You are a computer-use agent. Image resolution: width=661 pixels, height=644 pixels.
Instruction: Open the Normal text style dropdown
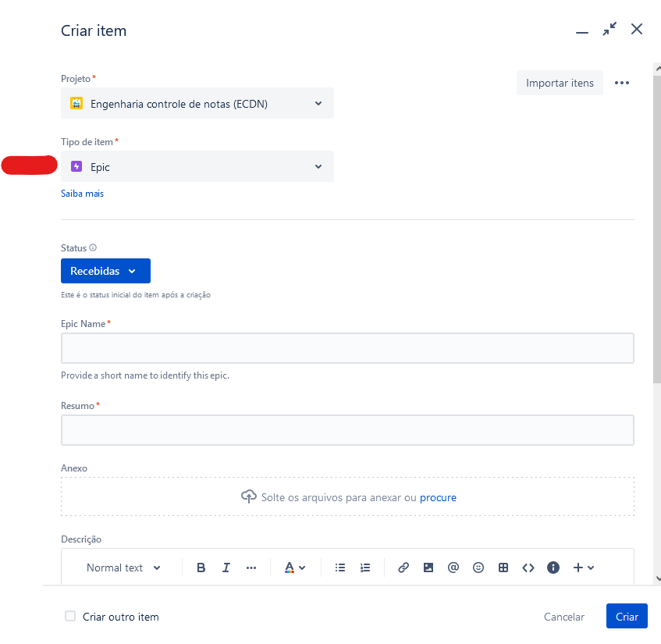tap(123, 568)
